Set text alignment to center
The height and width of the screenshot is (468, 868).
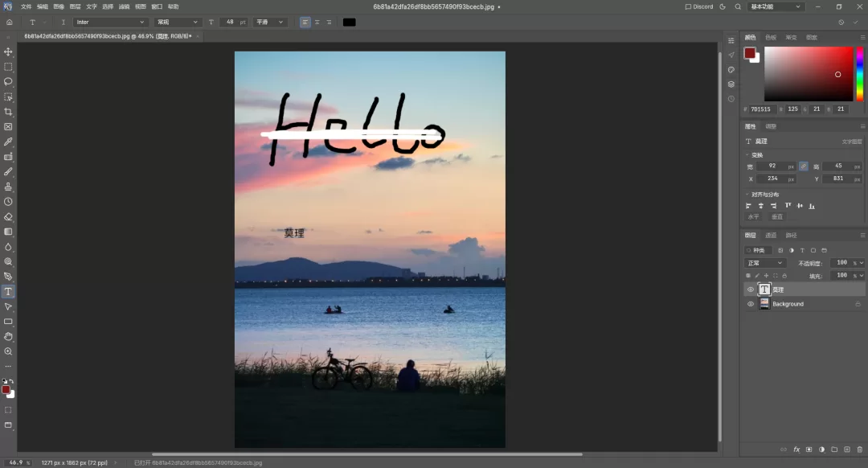click(x=317, y=23)
